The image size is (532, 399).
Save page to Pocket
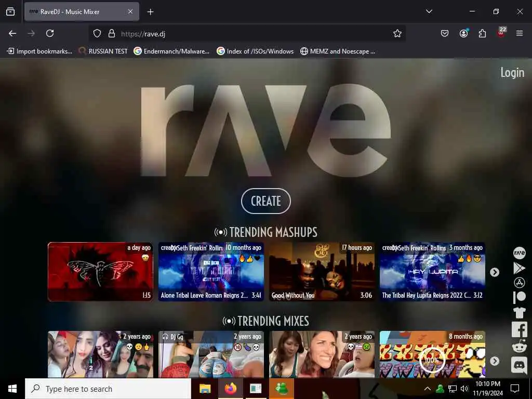point(445,33)
